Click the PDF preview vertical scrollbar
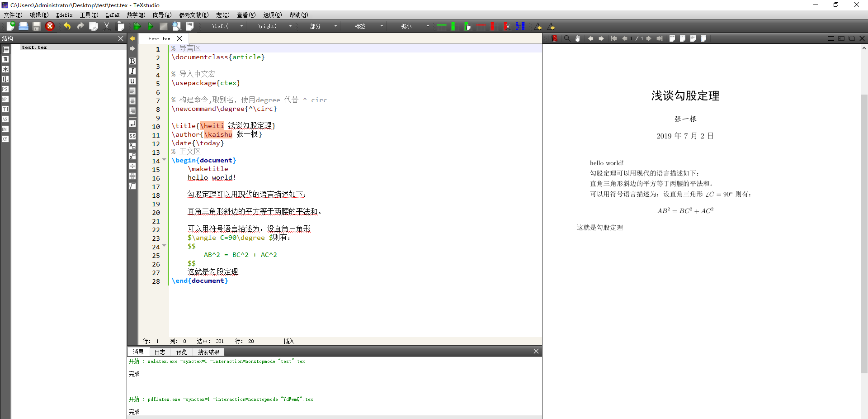 tap(864, 233)
